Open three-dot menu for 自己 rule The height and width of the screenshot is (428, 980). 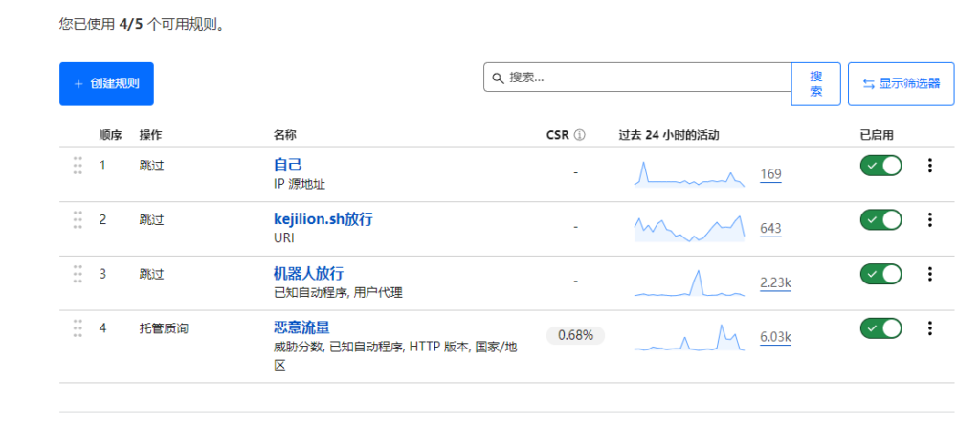pos(929,166)
